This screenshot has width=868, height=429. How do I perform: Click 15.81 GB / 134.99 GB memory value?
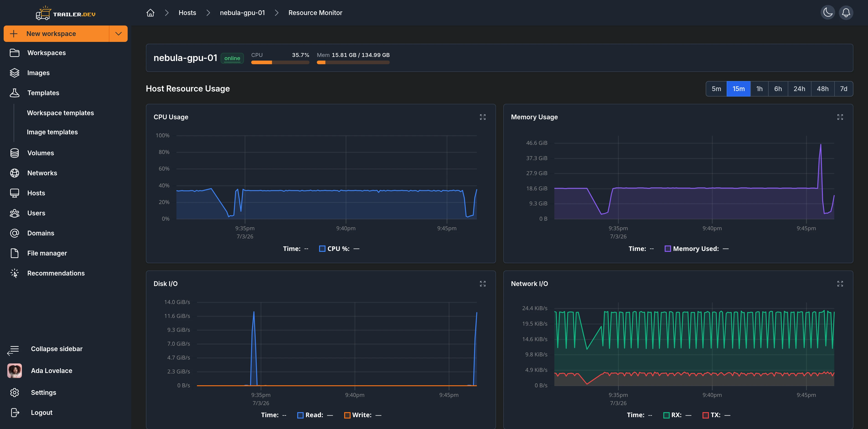(x=361, y=55)
